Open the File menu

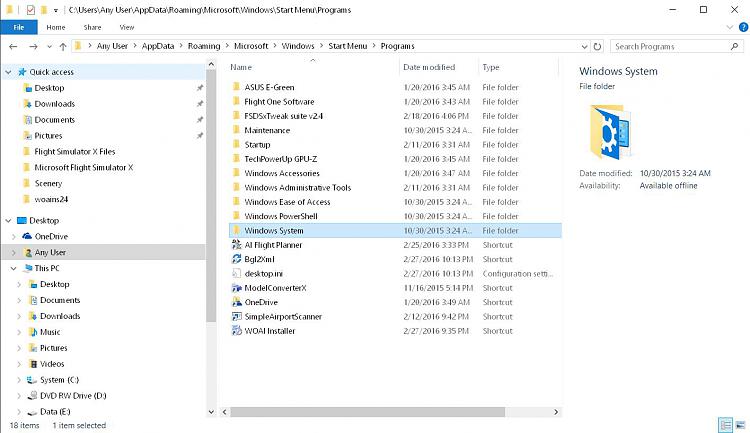(19, 27)
